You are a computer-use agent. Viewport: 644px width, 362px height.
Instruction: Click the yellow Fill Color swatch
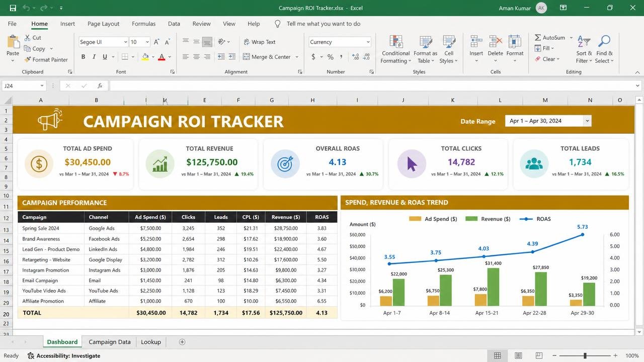(x=145, y=57)
